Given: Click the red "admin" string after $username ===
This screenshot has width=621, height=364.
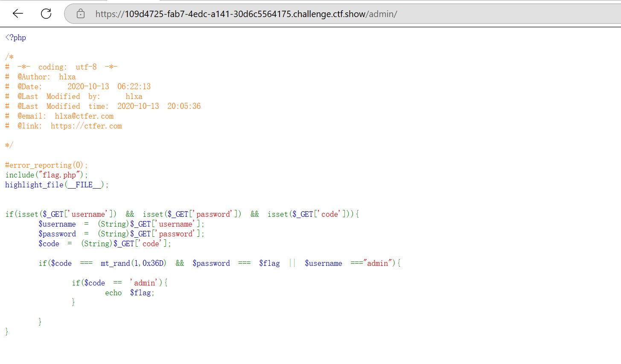Looking at the screenshot, I should pyautogui.click(x=378, y=263).
